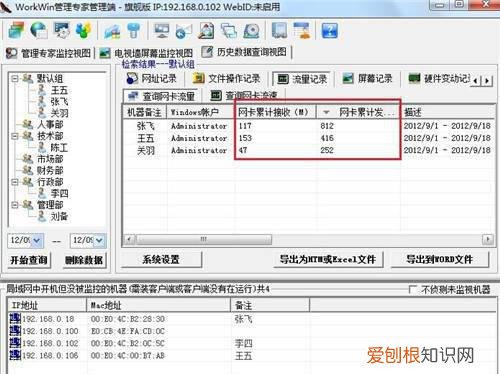Viewport: 500px width, 374px height.
Task: Switch to 历史数据查询视图 view
Action: coord(244,52)
